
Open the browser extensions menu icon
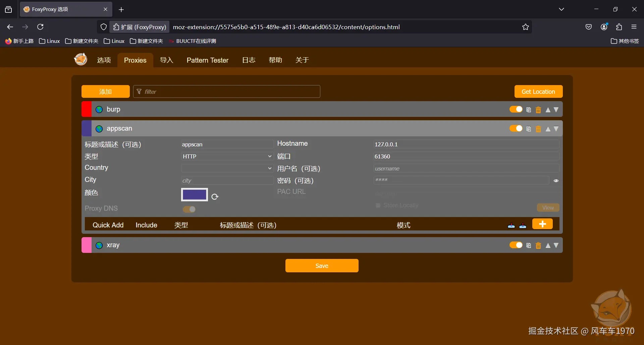[619, 27]
